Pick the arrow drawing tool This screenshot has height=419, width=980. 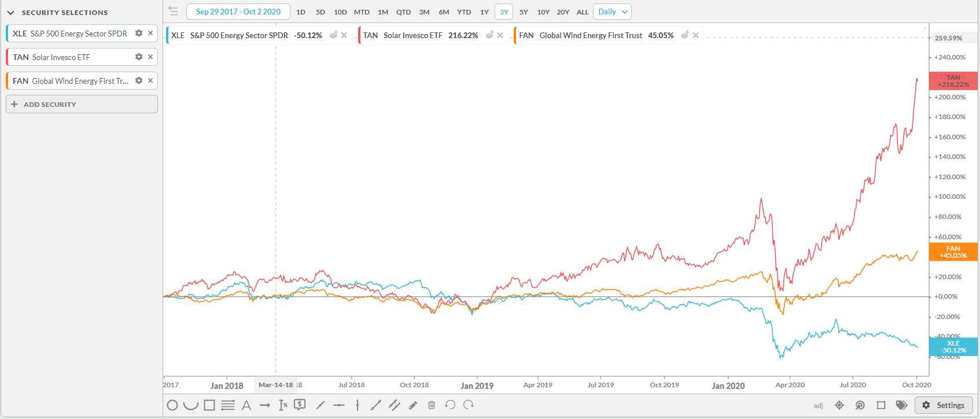pos(265,405)
